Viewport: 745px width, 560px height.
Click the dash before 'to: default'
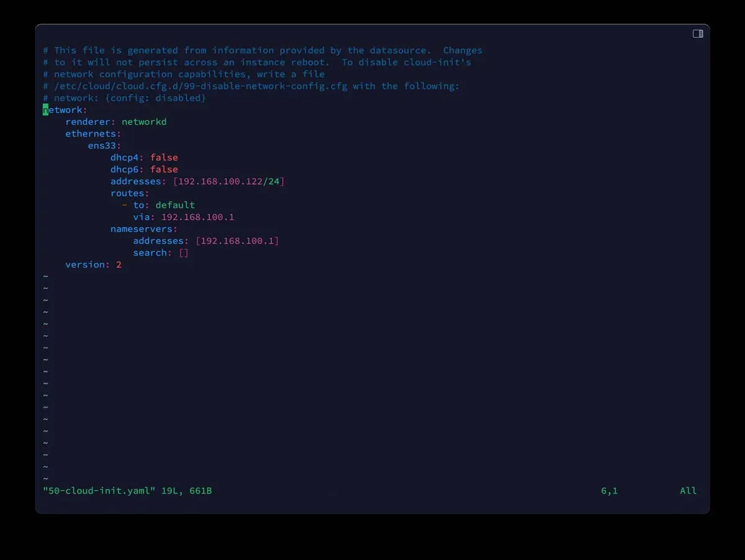125,205
